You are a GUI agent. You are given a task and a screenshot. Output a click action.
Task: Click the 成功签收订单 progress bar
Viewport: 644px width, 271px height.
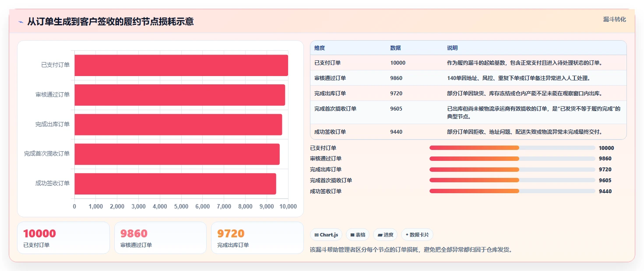click(512, 191)
